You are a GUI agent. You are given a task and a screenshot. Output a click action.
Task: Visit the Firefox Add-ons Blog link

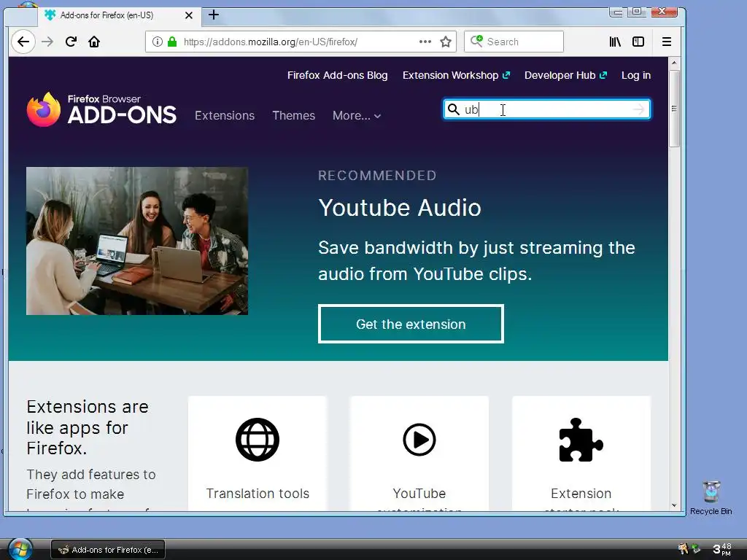(337, 75)
